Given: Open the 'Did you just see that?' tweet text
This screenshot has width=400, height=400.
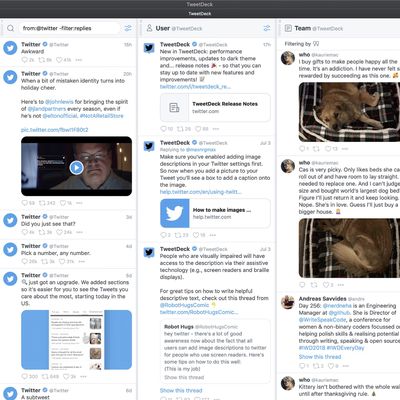Looking at the screenshot, I should [48, 224].
